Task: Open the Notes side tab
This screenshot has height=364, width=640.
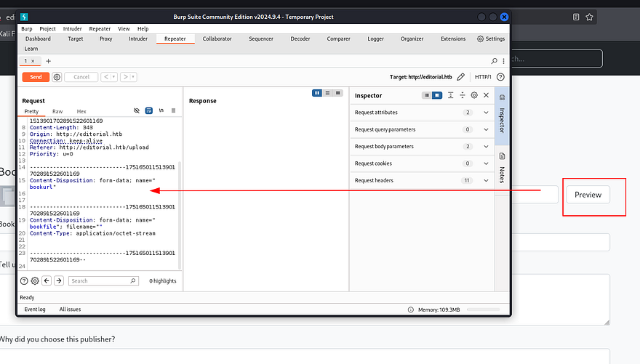Action: pos(502,169)
